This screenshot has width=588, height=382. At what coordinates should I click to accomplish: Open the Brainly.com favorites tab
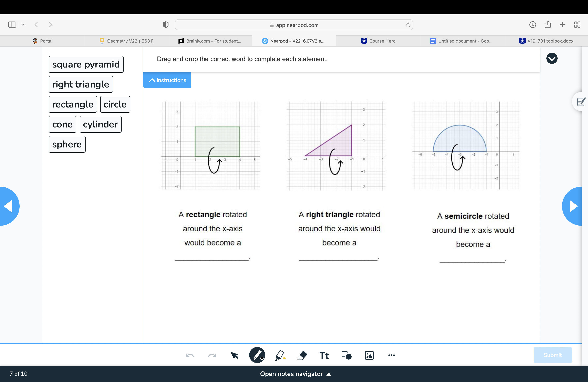click(211, 41)
